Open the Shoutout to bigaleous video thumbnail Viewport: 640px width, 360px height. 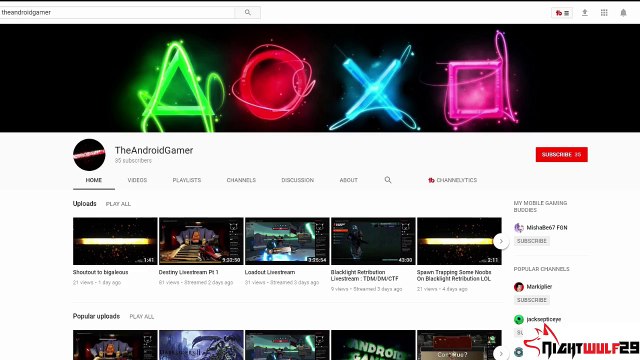[x=115, y=241]
